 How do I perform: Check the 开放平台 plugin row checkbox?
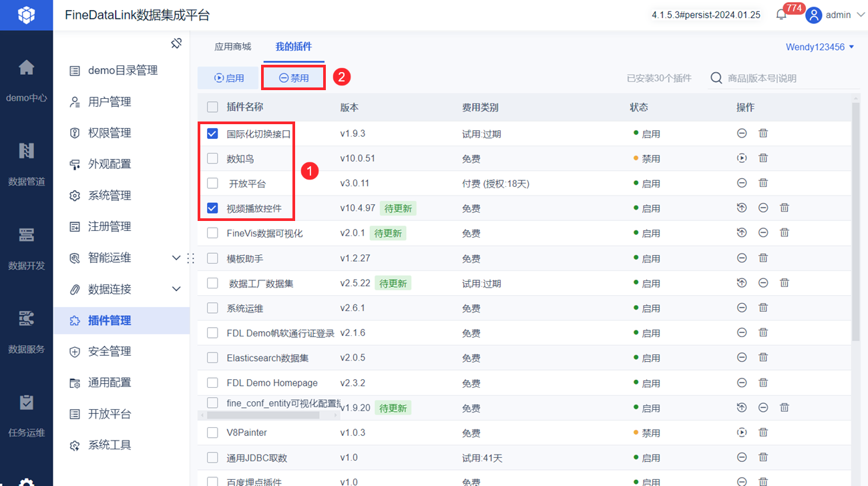click(x=212, y=183)
